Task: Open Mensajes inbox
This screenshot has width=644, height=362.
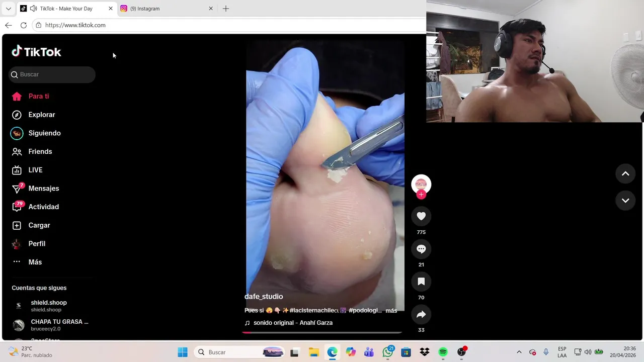Action: [35, 188]
